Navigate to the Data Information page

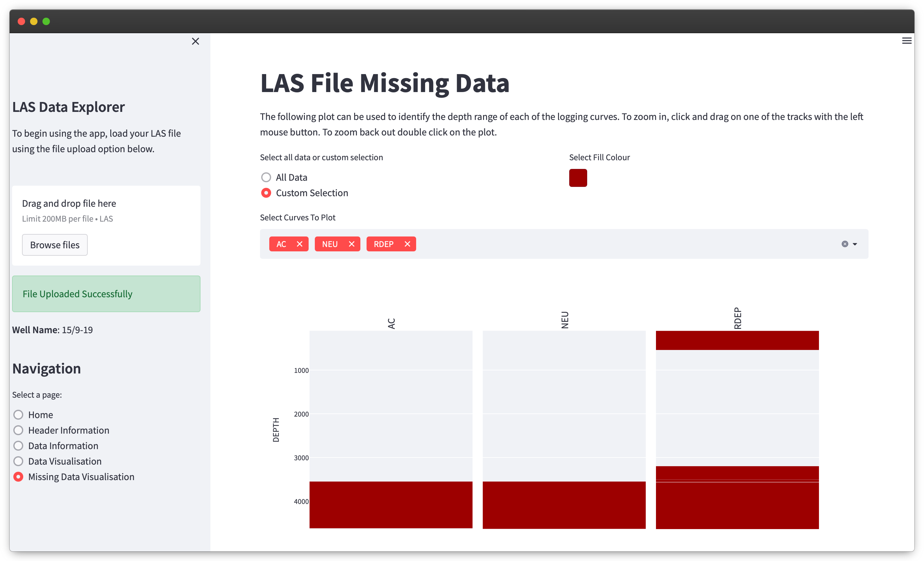(x=18, y=446)
